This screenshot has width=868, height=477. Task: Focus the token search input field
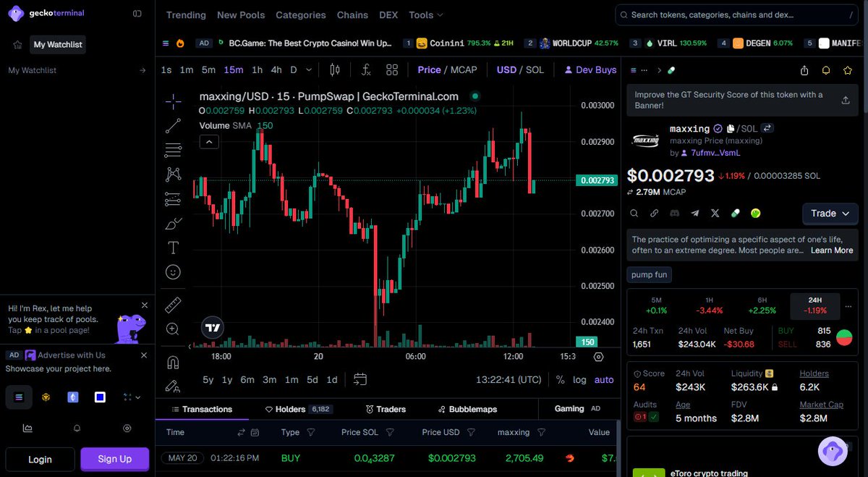(x=738, y=14)
